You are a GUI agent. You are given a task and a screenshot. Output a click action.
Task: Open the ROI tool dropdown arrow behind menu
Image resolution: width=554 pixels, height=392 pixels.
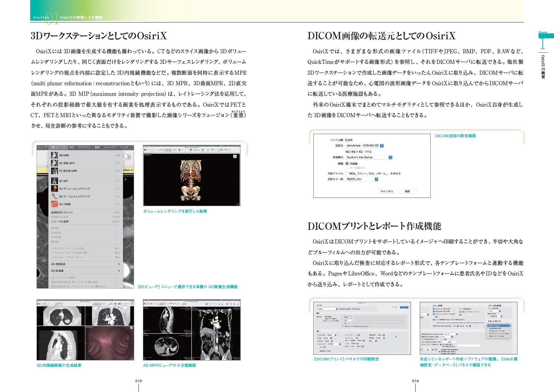click(129, 157)
